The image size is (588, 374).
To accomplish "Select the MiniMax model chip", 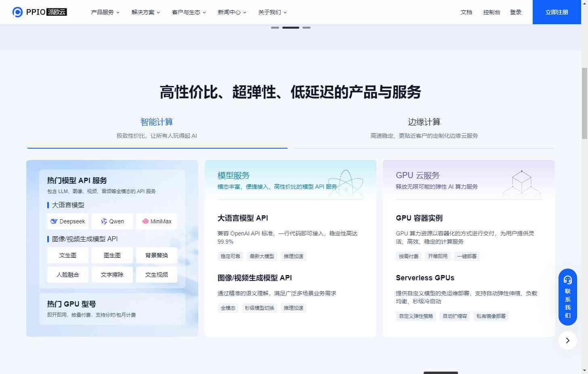I will pos(157,221).
